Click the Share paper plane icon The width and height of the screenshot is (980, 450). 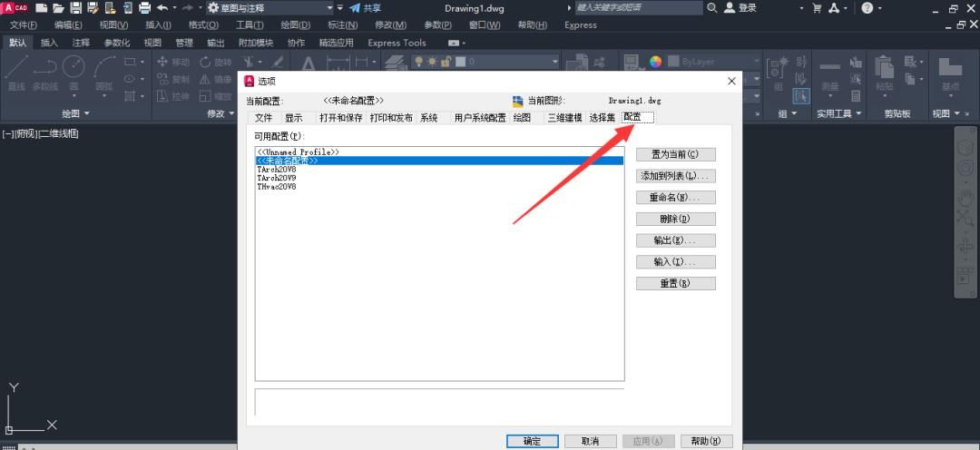tap(355, 8)
